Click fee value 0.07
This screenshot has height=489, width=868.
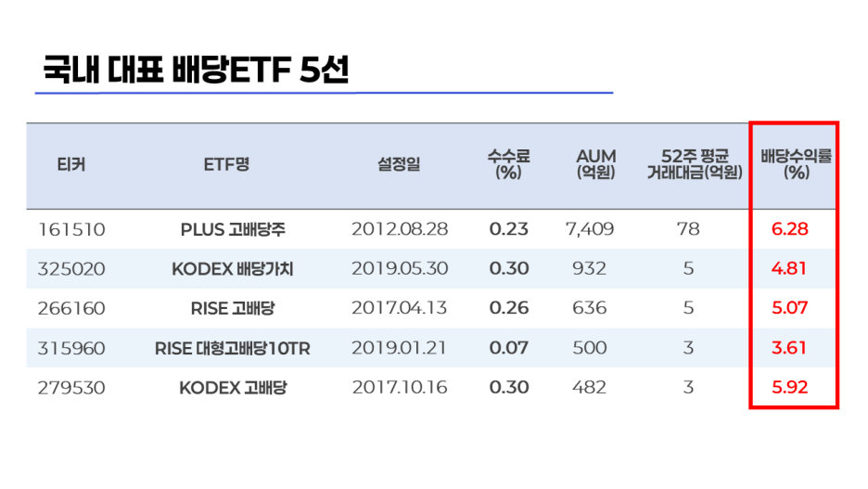pos(509,348)
